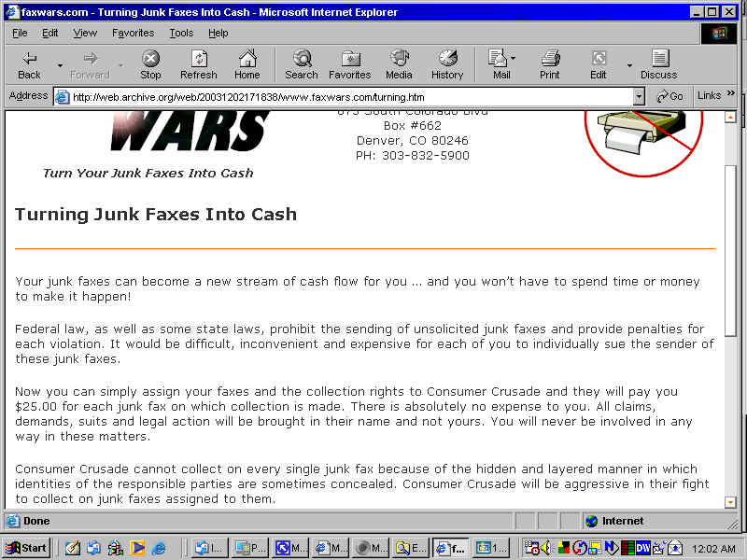747x560 pixels.
Task: Stop page loading with Stop icon
Action: 150,64
